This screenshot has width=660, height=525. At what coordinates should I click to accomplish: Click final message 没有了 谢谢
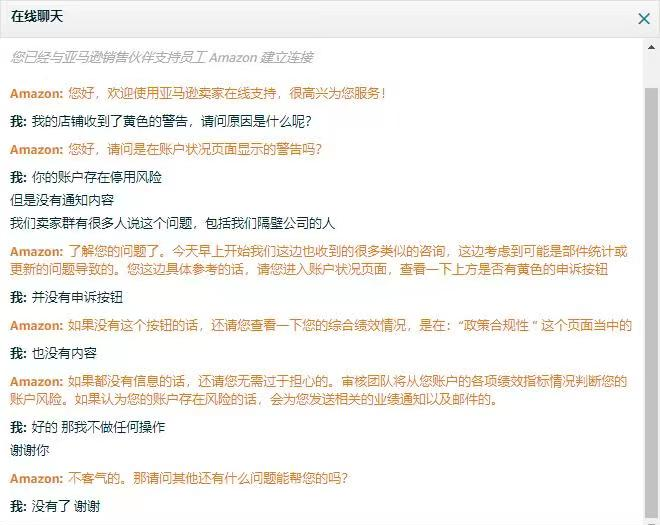pos(55,506)
